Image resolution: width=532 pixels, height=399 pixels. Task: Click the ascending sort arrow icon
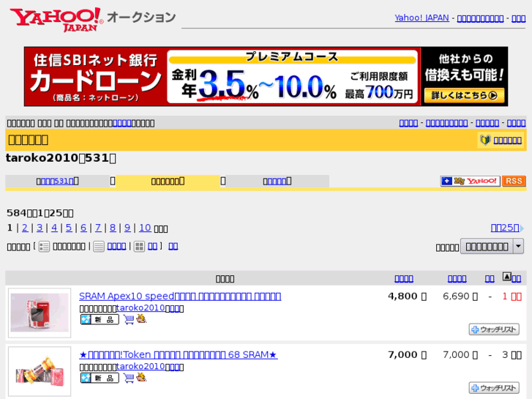[506, 277]
